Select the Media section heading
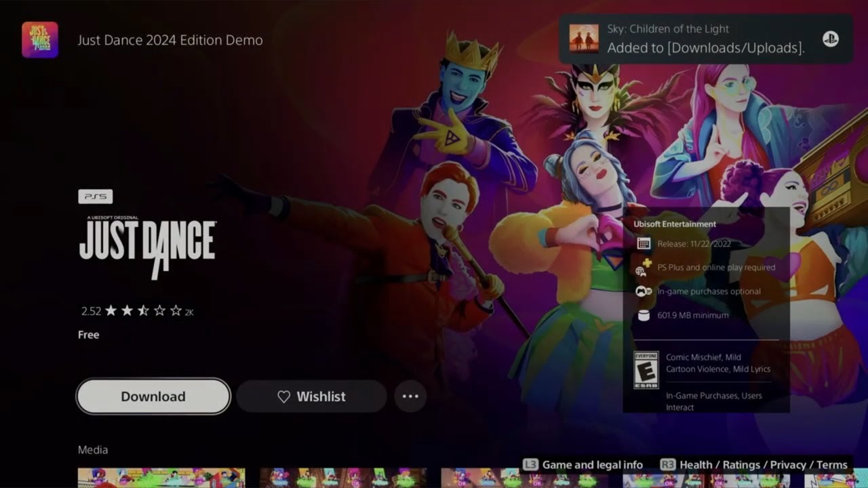Screen dimensions: 868x488 93,450
